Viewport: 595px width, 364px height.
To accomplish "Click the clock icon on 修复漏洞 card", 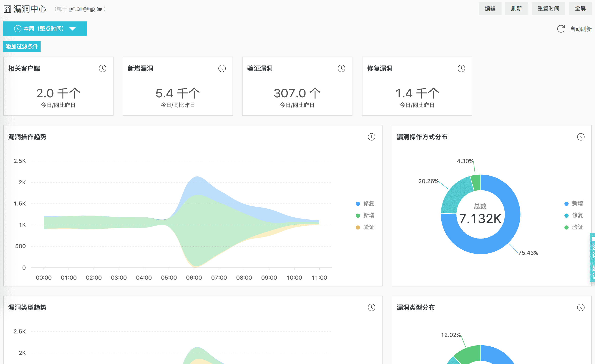I will (461, 68).
